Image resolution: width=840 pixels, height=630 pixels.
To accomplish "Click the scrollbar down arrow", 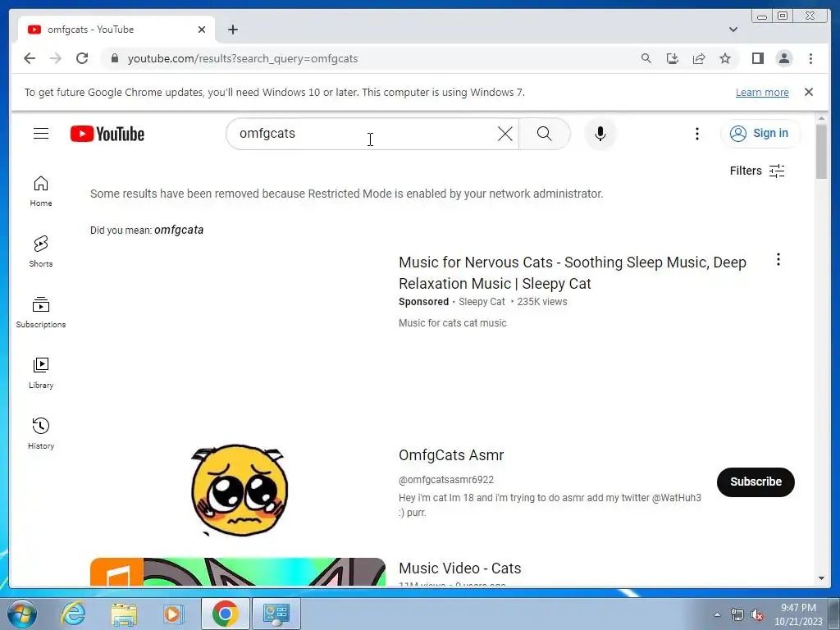I will pos(821,578).
